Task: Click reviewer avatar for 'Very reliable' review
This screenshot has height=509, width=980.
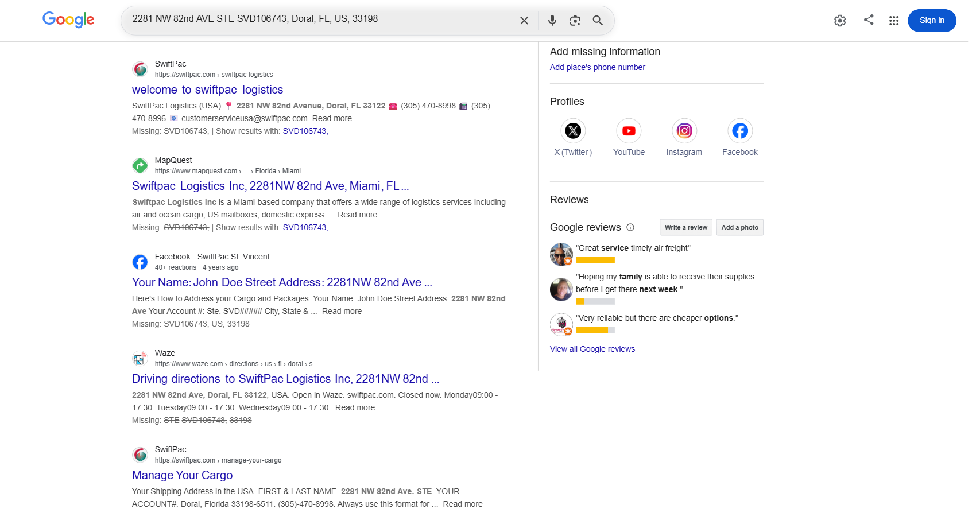Action: [561, 324]
